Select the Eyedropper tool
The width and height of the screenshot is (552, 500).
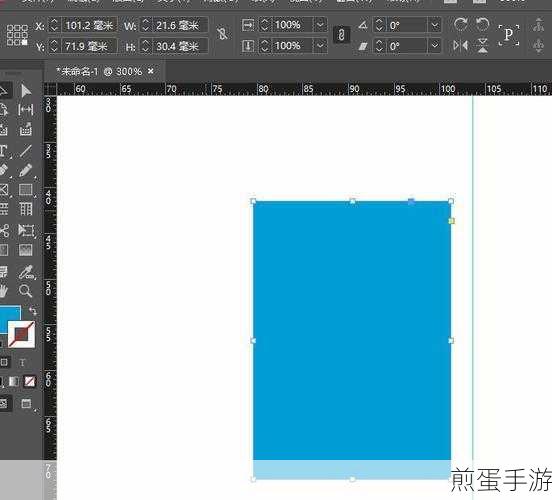[x=26, y=272]
